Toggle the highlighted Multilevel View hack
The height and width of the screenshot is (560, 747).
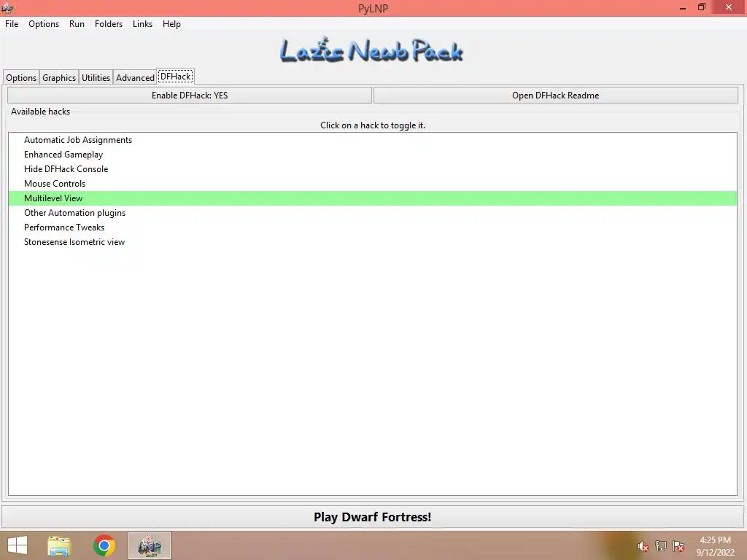(373, 198)
